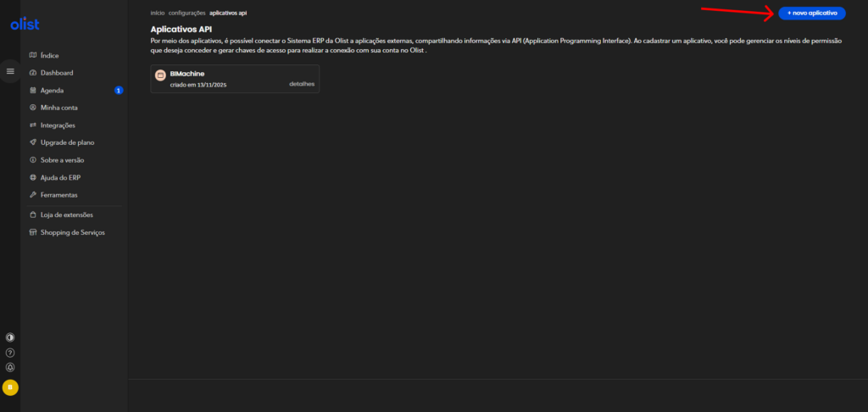Go to Dashboard in the sidebar
The width and height of the screenshot is (868, 412).
56,73
